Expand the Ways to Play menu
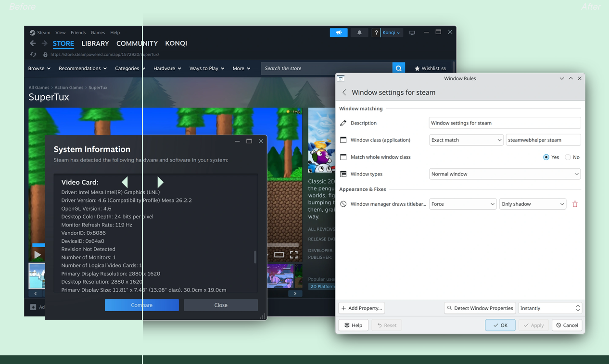 point(207,68)
